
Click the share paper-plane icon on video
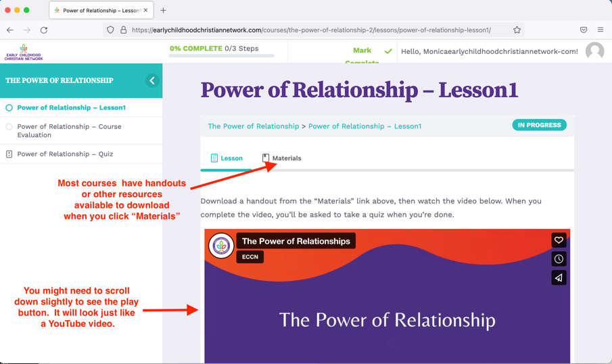[x=559, y=278]
